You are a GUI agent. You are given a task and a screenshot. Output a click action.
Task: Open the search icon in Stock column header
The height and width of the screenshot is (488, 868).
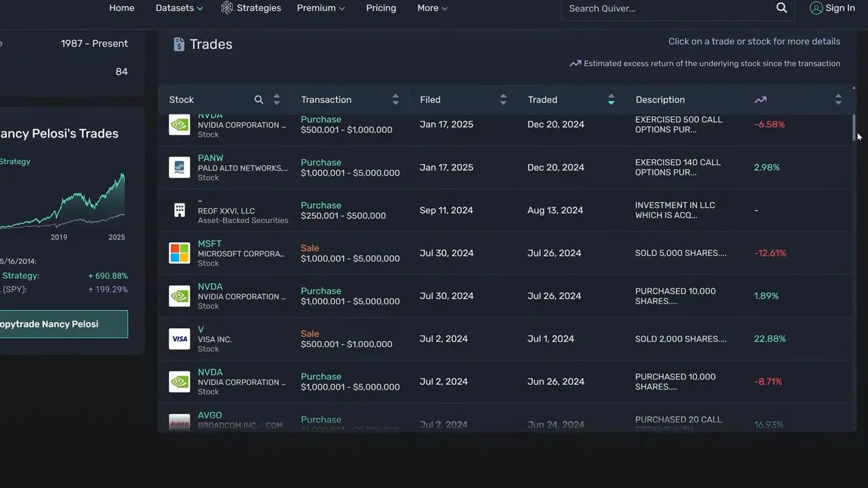click(x=258, y=99)
